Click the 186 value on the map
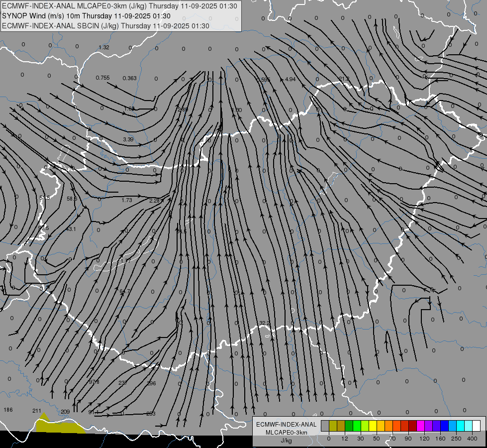 point(8,410)
